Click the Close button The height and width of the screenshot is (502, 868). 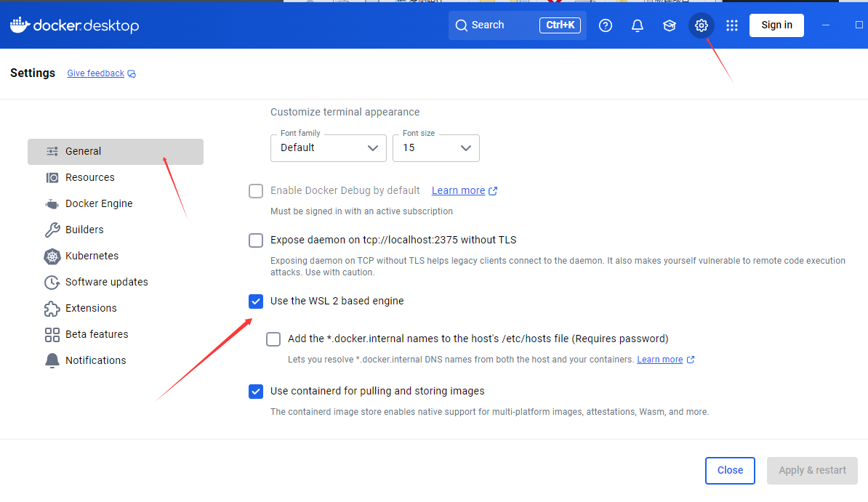click(730, 471)
